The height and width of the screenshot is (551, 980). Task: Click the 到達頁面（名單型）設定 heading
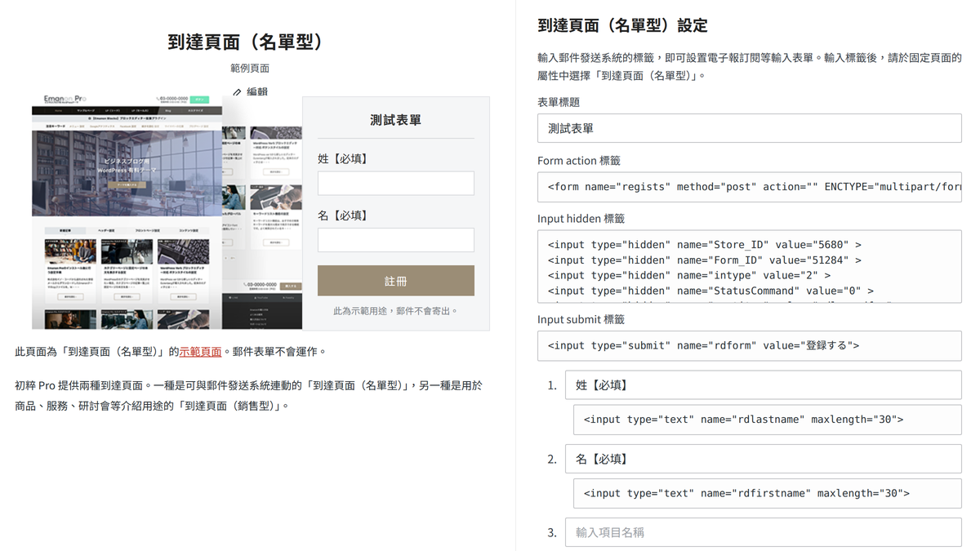[622, 25]
